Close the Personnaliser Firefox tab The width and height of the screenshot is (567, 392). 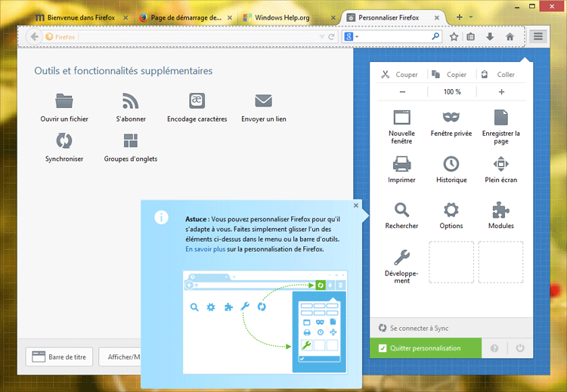click(x=437, y=17)
